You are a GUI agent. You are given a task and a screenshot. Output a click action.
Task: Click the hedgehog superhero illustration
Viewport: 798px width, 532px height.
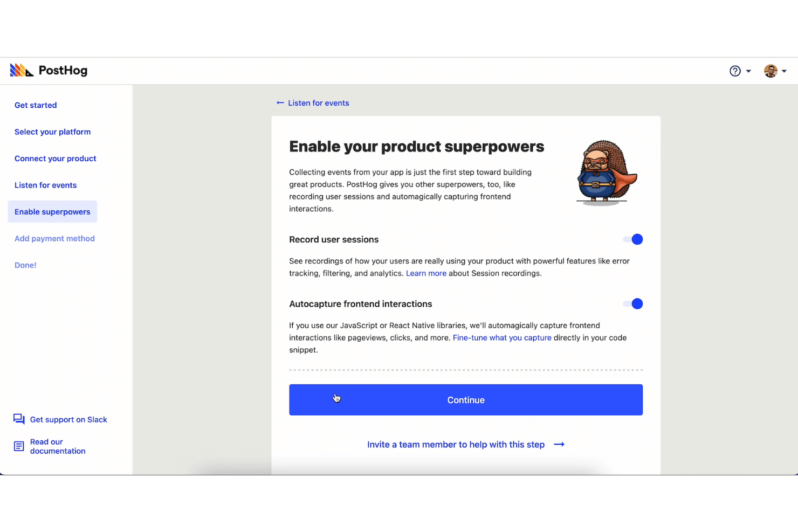pyautogui.click(x=606, y=173)
